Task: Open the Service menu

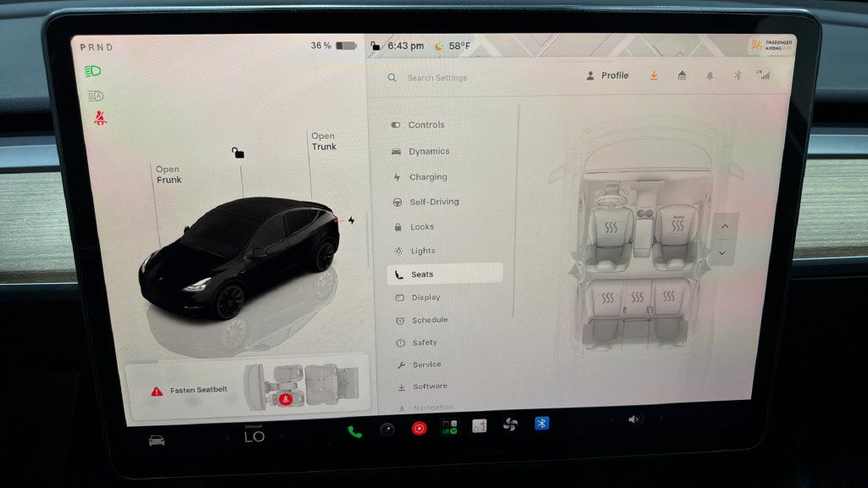Action: (420, 364)
